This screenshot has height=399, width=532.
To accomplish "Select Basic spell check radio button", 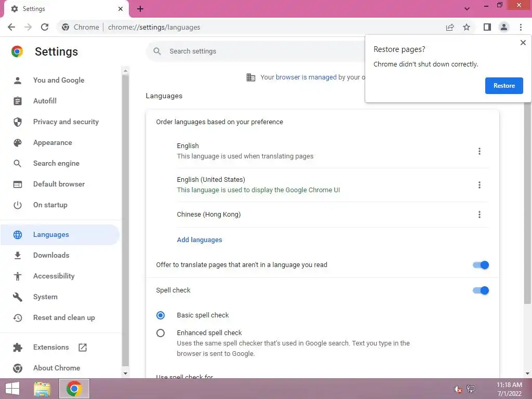I will (161, 315).
